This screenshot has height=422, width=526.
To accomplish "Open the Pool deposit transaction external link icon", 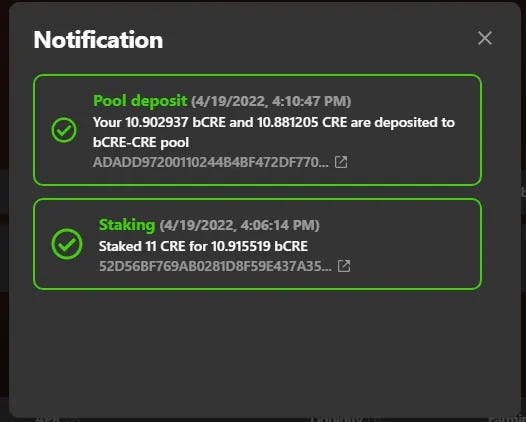I will pyautogui.click(x=341, y=162).
